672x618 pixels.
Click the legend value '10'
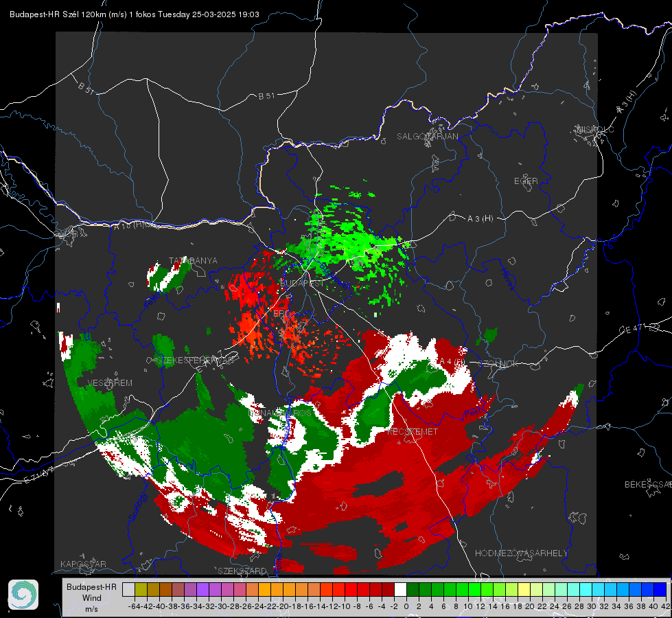click(x=468, y=606)
